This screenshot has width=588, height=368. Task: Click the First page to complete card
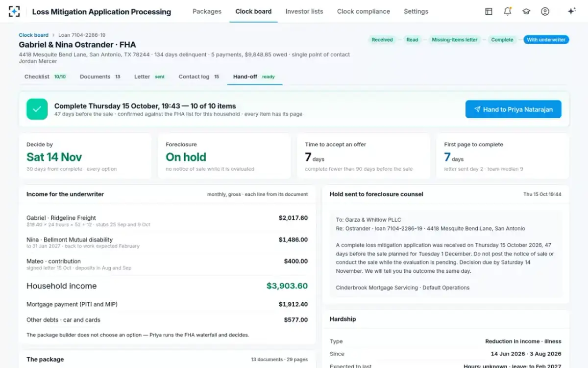[x=503, y=156]
